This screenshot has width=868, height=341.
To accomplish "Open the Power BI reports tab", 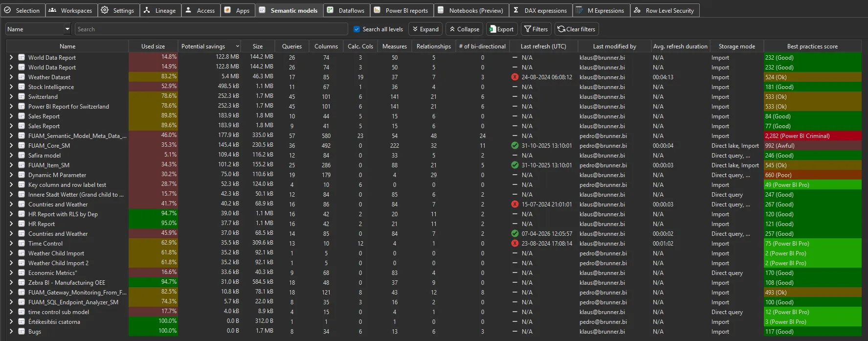I will [401, 10].
